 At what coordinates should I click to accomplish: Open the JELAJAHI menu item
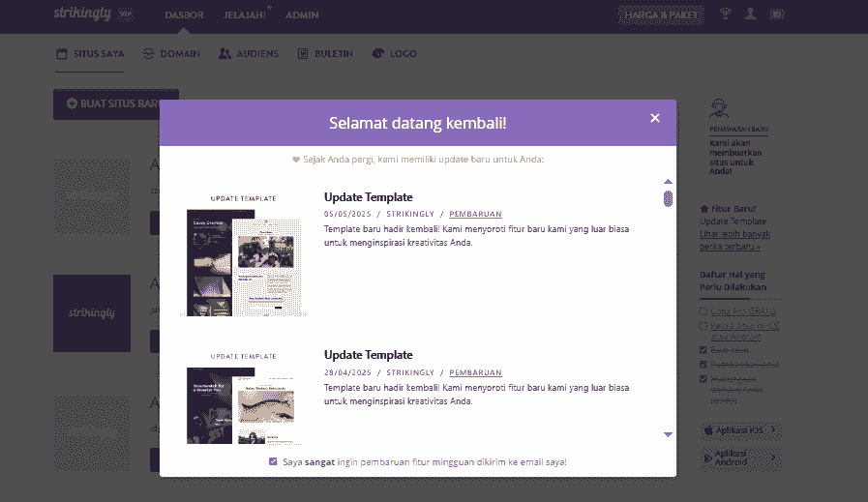pos(245,15)
